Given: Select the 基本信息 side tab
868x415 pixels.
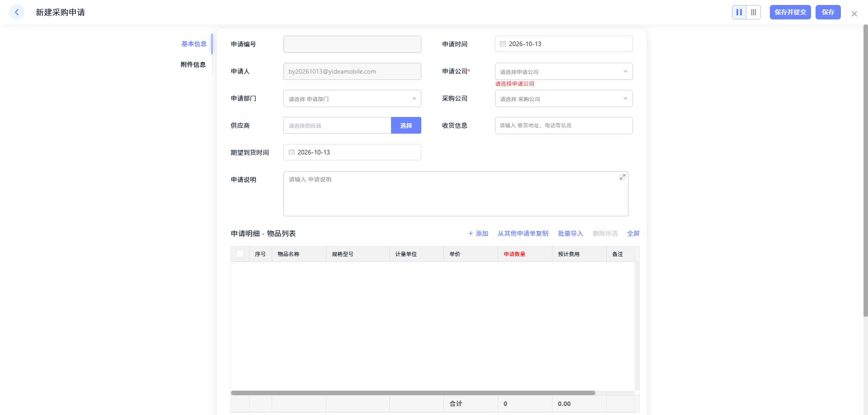Looking at the screenshot, I should (194, 44).
